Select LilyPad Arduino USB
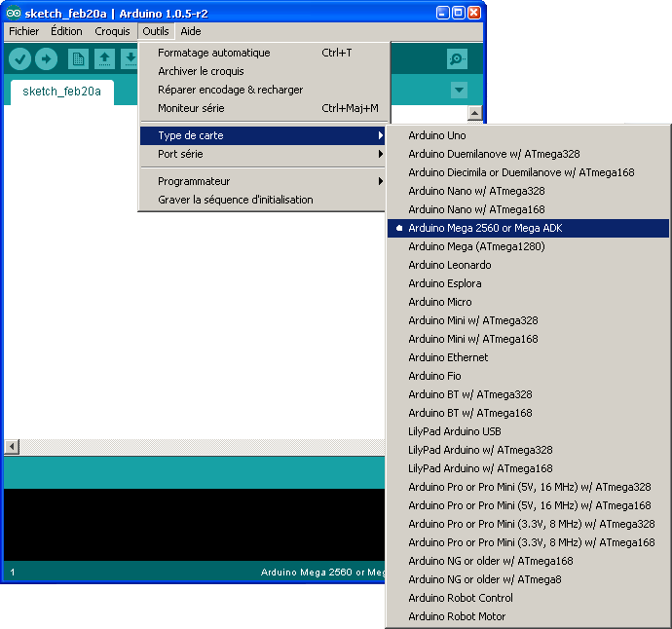Image resolution: width=672 pixels, height=629 pixels. click(x=528, y=431)
